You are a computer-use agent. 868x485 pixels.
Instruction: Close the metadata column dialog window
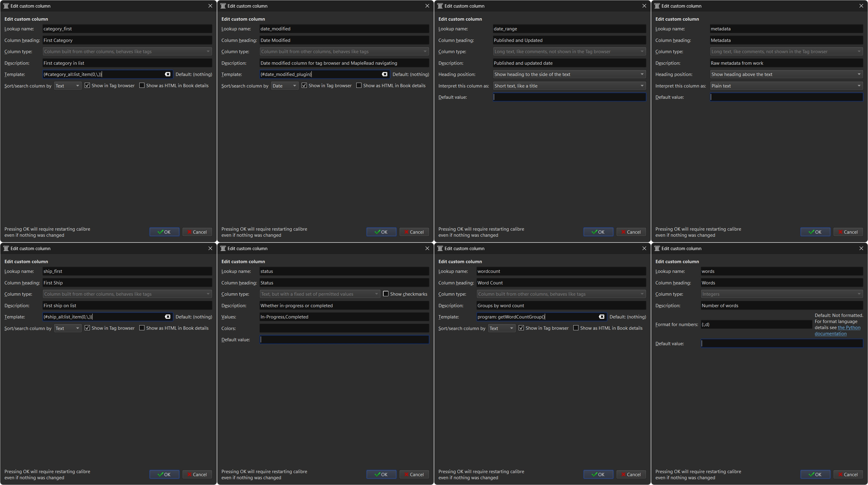point(861,6)
